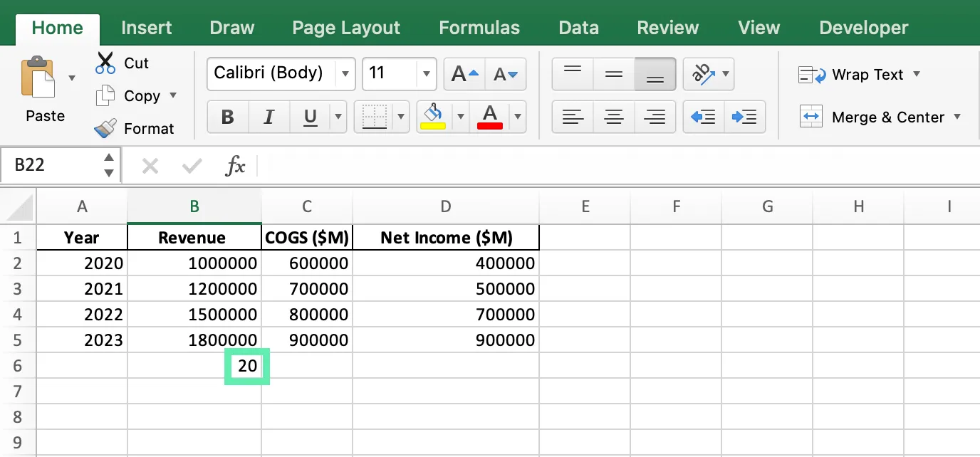Viewport: 980px width, 457px height.
Task: Select all cells corner triangle
Action: click(19, 207)
